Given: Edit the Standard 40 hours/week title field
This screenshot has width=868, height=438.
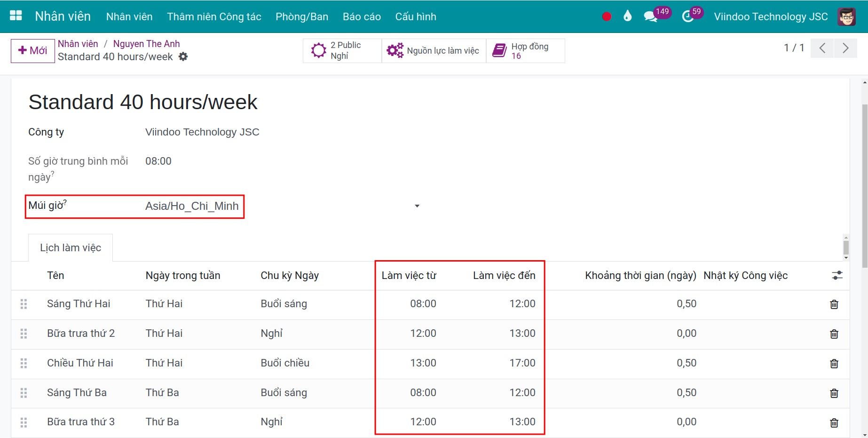Looking at the screenshot, I should [143, 102].
